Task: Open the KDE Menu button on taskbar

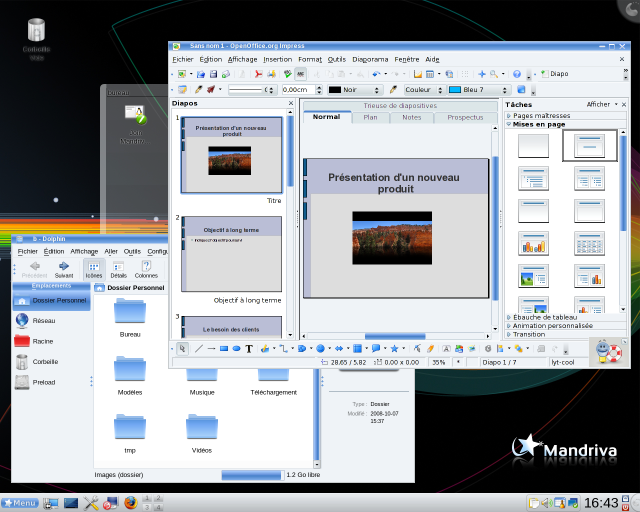Action: 20,503
